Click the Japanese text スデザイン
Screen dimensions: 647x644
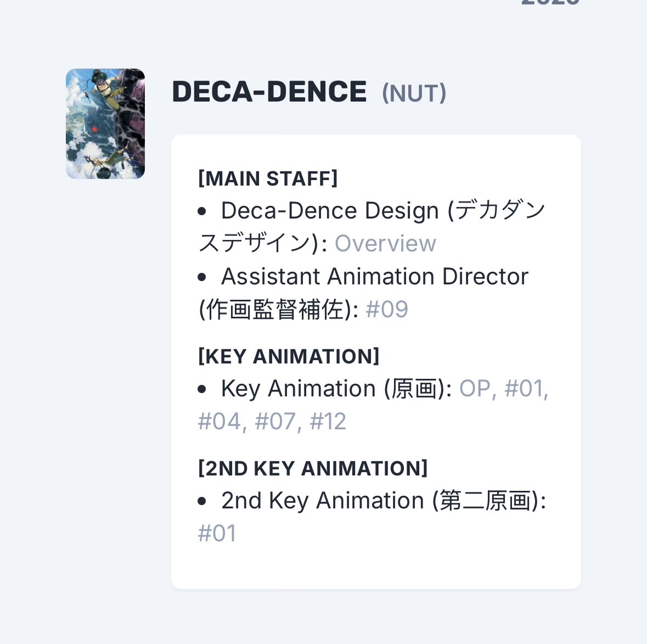point(255,243)
